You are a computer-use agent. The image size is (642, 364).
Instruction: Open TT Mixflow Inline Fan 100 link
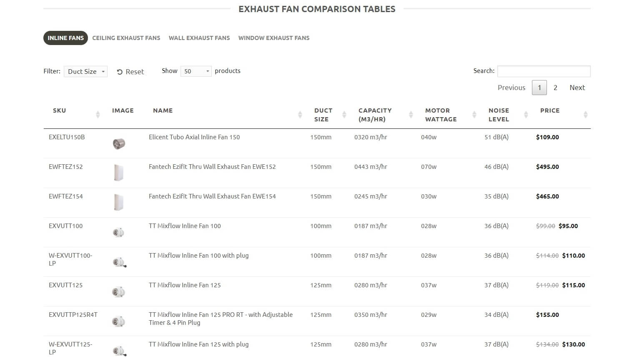185,226
